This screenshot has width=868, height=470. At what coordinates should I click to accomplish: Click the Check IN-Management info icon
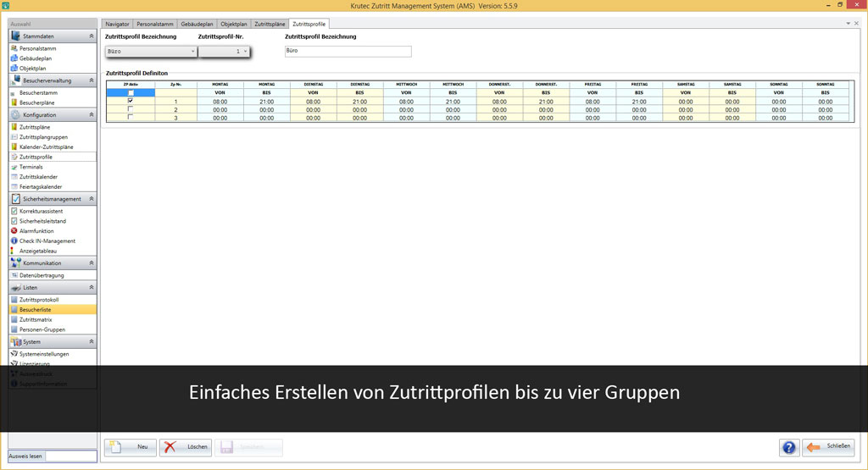14,241
